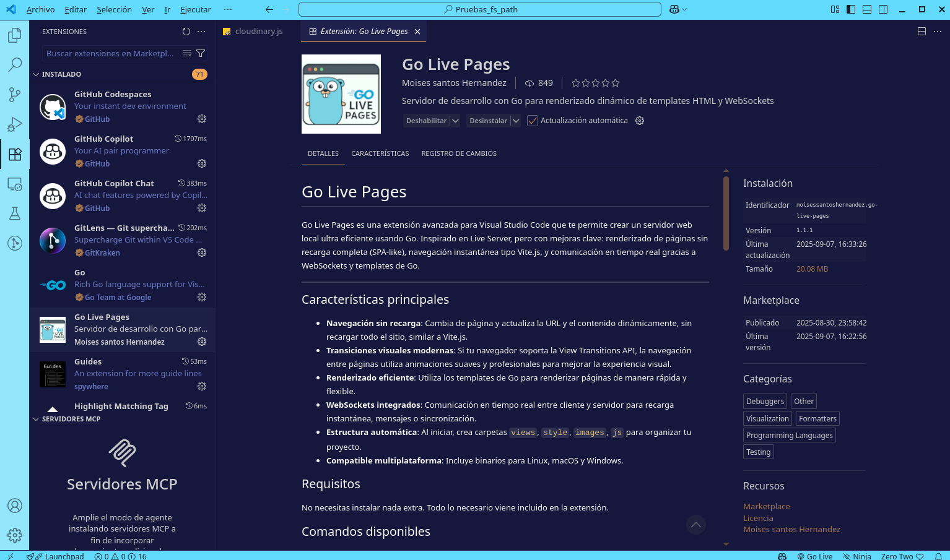Open the Testing flask icon
The height and width of the screenshot is (560, 950).
15,213
